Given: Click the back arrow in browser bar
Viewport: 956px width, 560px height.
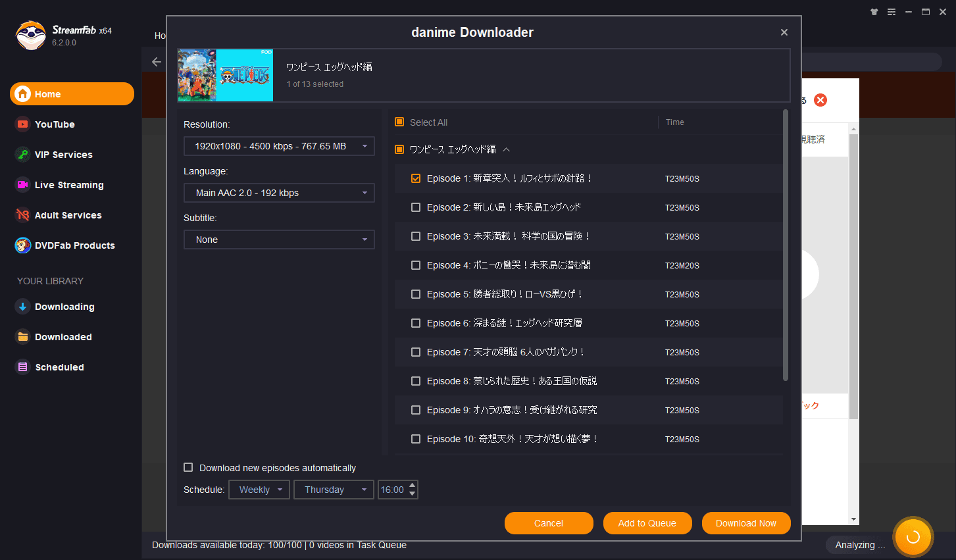Looking at the screenshot, I should click(157, 62).
